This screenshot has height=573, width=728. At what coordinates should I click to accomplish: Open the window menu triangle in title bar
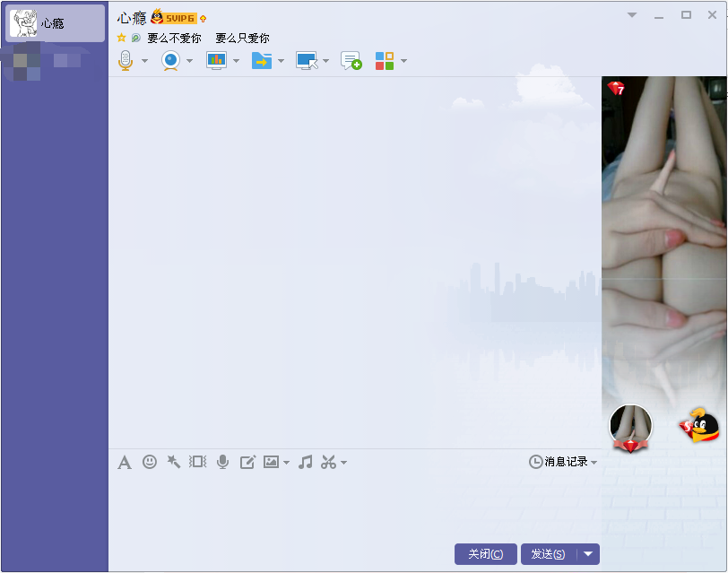tap(632, 15)
